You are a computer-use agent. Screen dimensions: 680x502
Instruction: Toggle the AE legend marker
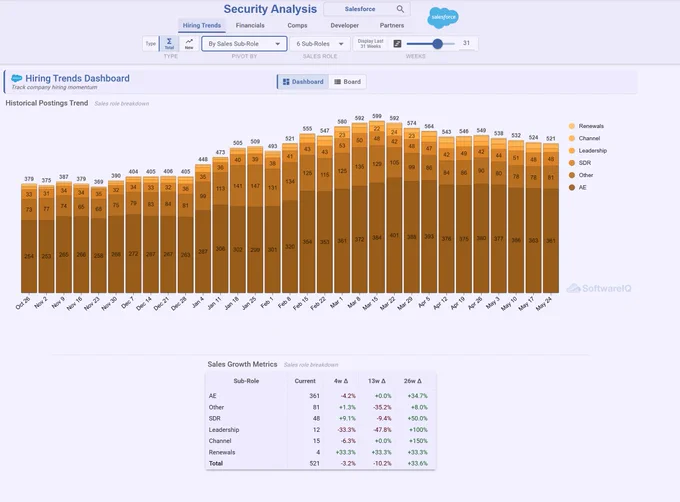(x=572, y=187)
